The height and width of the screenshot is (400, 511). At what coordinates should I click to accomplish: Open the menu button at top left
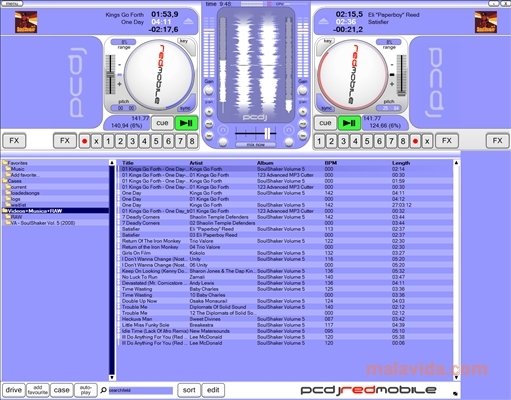12,4
